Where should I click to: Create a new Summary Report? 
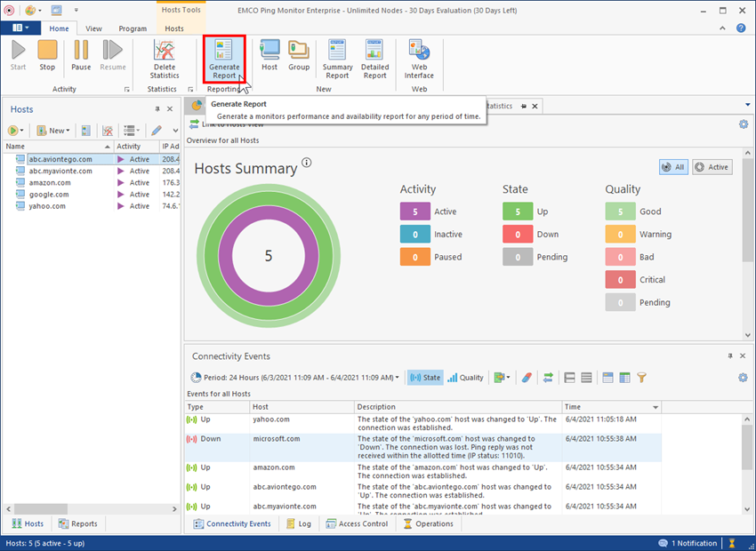(337, 59)
